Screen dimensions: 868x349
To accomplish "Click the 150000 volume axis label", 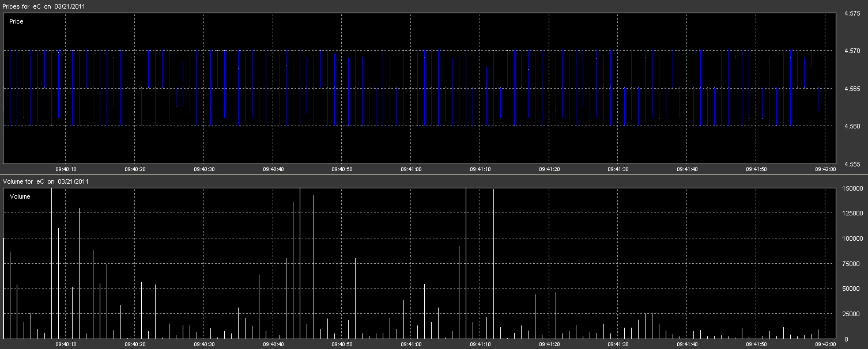I will [852, 189].
